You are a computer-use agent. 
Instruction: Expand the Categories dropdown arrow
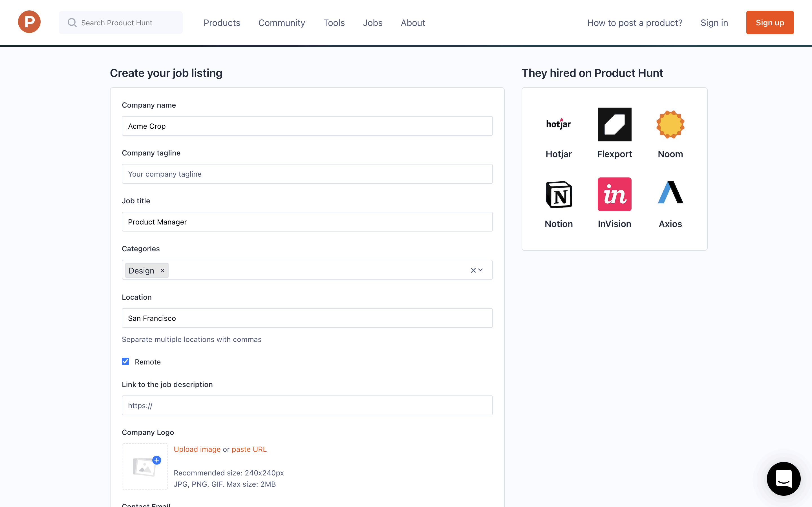point(481,270)
